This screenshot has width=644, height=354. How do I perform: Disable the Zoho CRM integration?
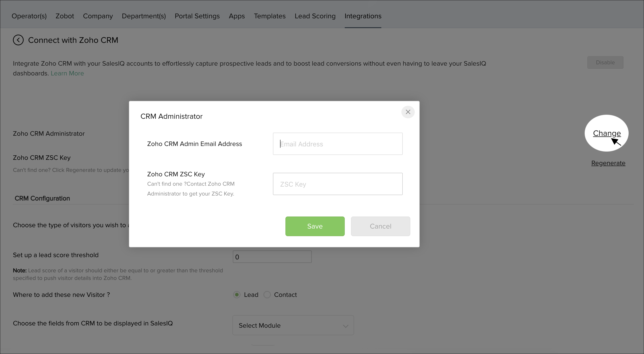(605, 62)
